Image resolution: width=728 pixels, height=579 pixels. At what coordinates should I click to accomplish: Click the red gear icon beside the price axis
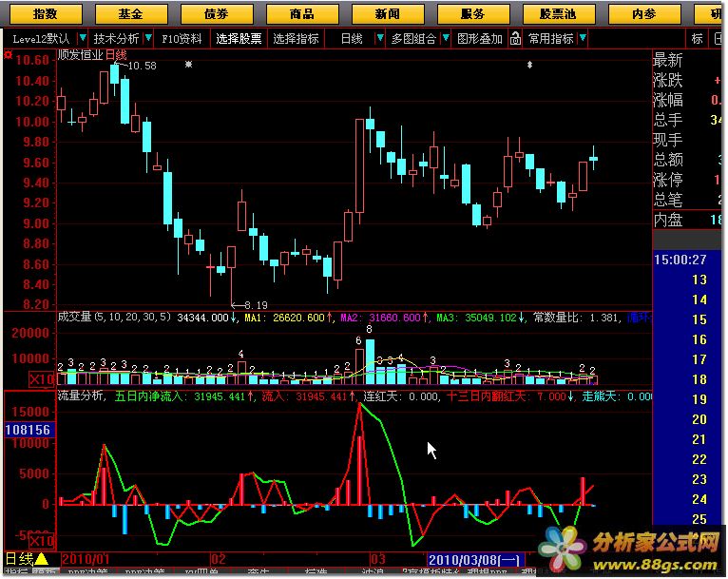point(8,55)
